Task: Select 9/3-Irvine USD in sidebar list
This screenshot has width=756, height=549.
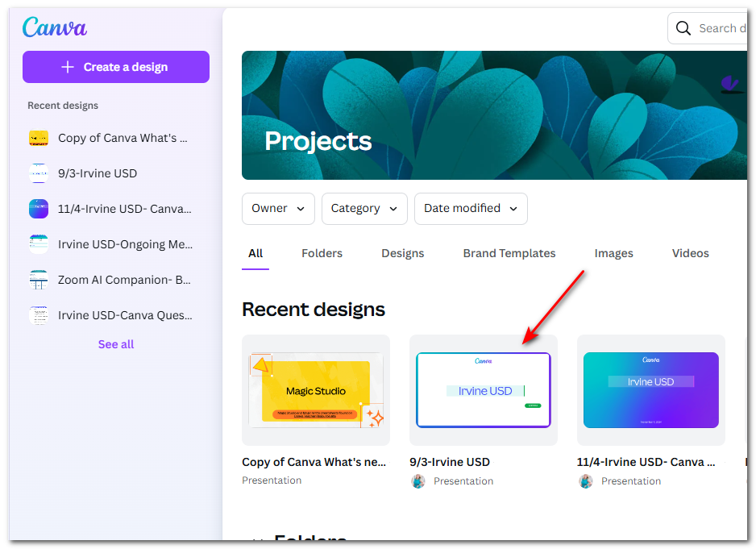Action: pos(98,173)
